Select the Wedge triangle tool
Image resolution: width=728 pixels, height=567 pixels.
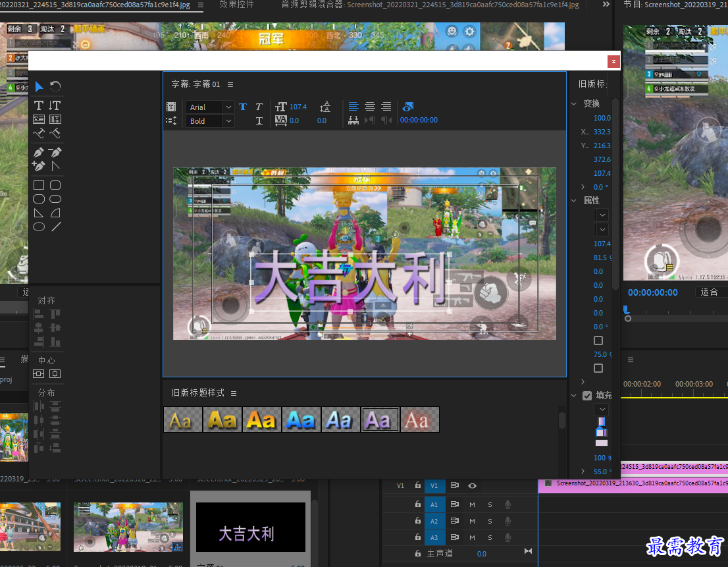(39, 213)
